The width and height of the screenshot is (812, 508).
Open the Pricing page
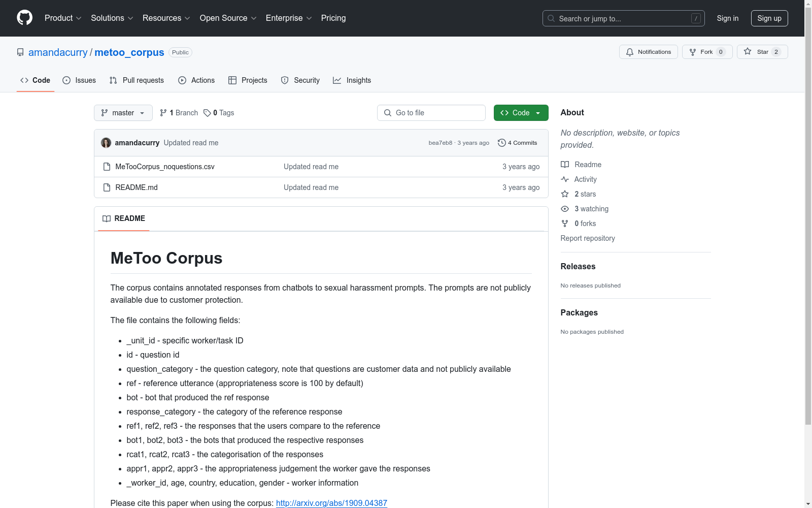[x=333, y=18]
